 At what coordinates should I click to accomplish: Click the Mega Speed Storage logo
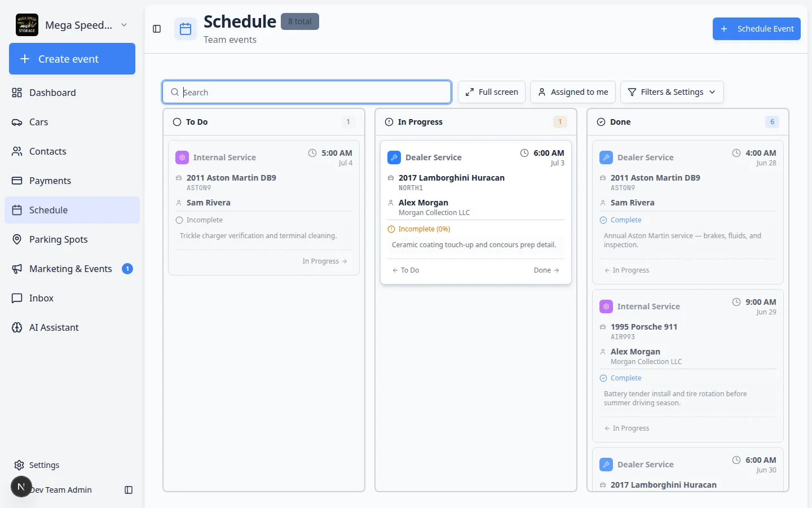click(x=27, y=25)
